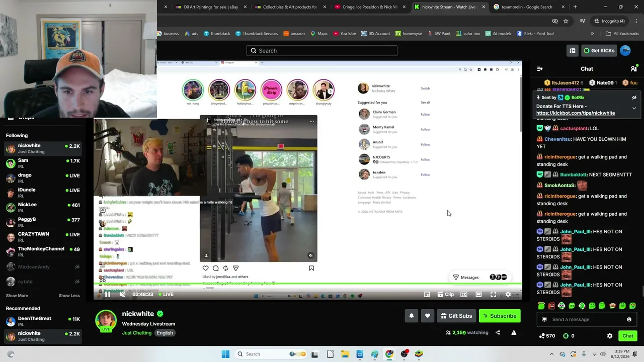Follow nickwhite using the heart button
This screenshot has width=644, height=362.
click(x=428, y=316)
